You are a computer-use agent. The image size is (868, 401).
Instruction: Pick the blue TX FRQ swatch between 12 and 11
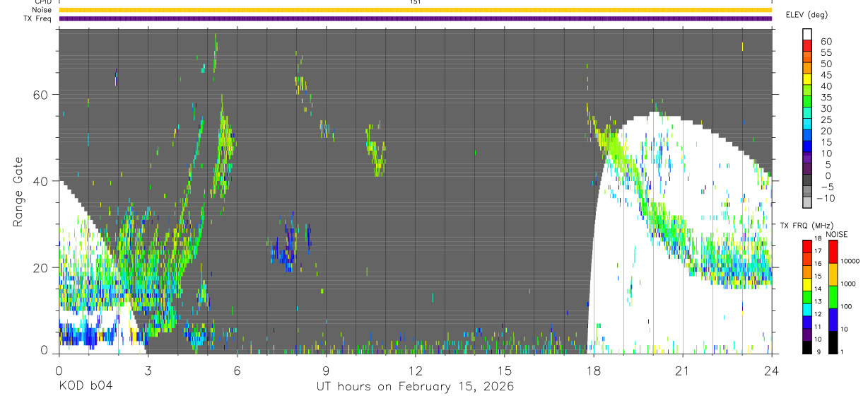[x=807, y=322]
